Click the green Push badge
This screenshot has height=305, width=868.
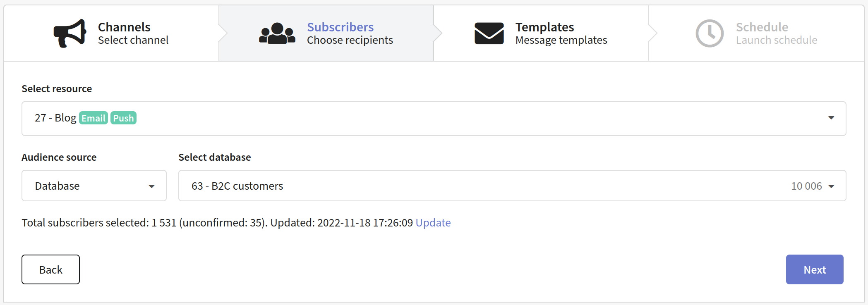click(123, 118)
